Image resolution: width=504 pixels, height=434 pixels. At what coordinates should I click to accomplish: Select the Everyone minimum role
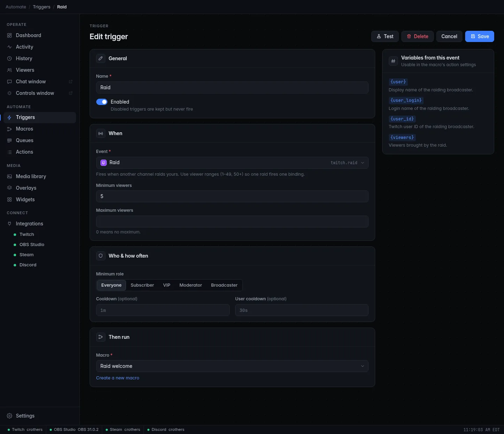click(x=111, y=285)
